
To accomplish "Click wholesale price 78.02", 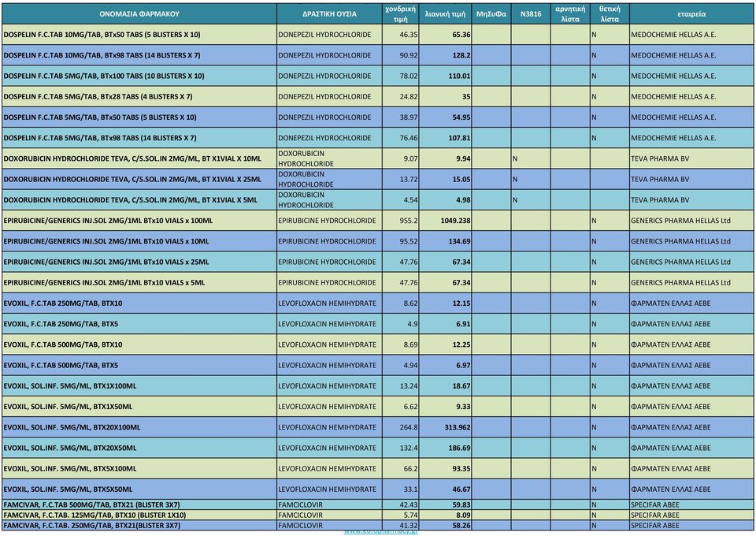I will 409,76.
